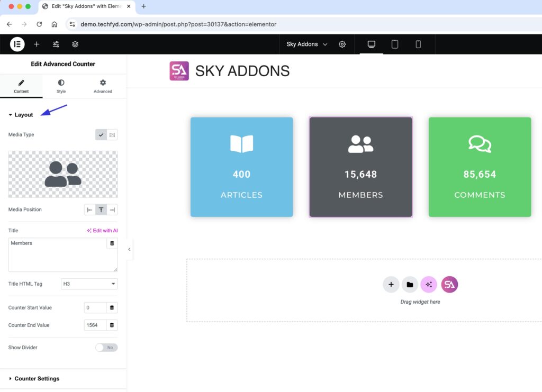Image resolution: width=542 pixels, height=392 pixels.
Task: Click the Counter Start Value field
Action: tap(95, 308)
